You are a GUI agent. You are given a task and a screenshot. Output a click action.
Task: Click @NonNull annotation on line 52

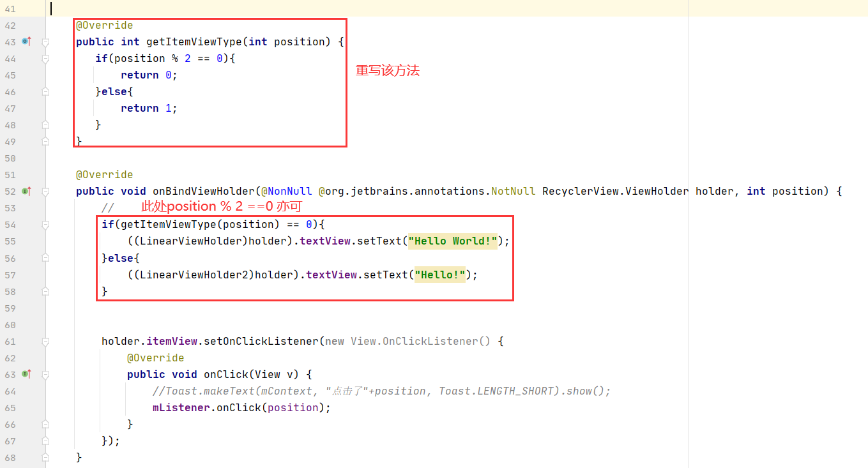tap(287, 192)
